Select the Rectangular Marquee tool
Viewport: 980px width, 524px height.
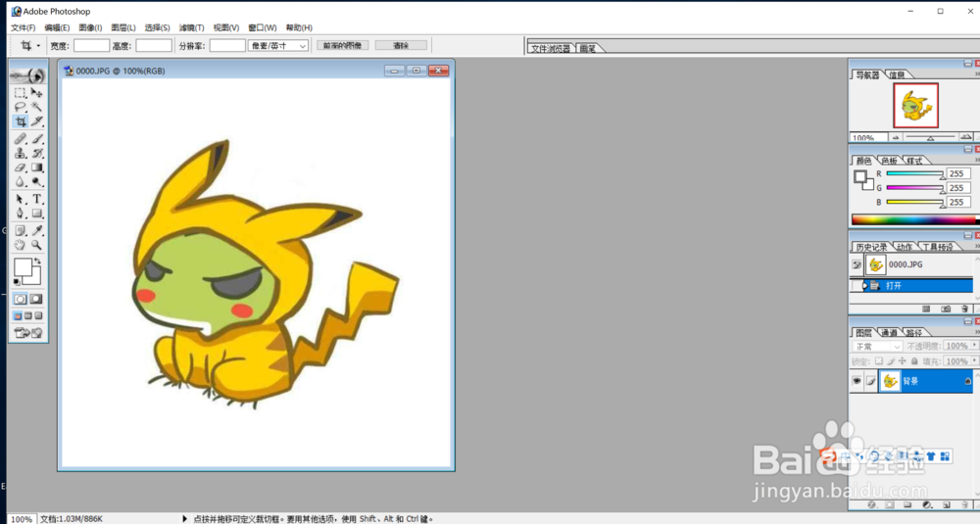(x=20, y=93)
